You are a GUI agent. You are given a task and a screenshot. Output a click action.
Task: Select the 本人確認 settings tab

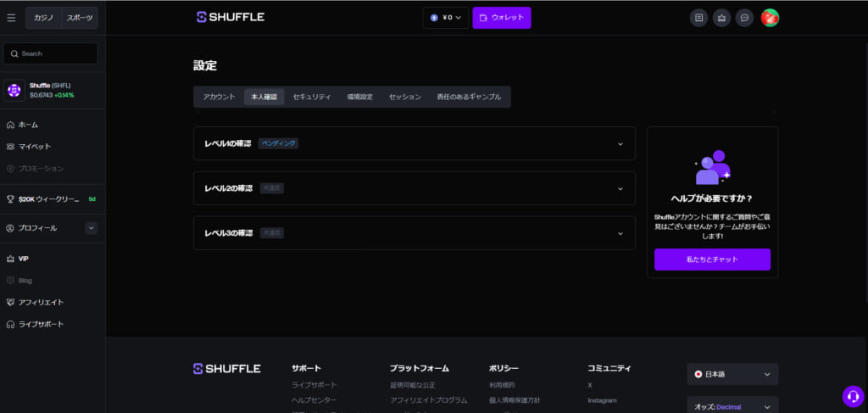(264, 97)
